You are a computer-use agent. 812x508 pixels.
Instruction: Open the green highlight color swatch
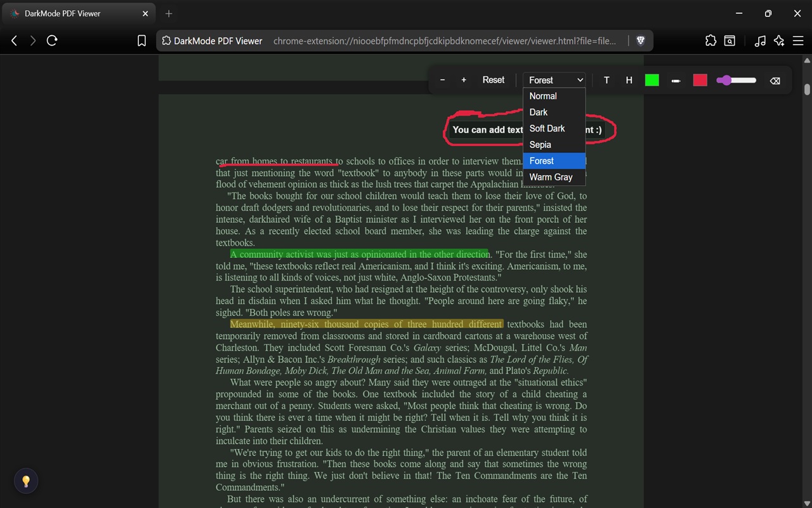pos(652,80)
